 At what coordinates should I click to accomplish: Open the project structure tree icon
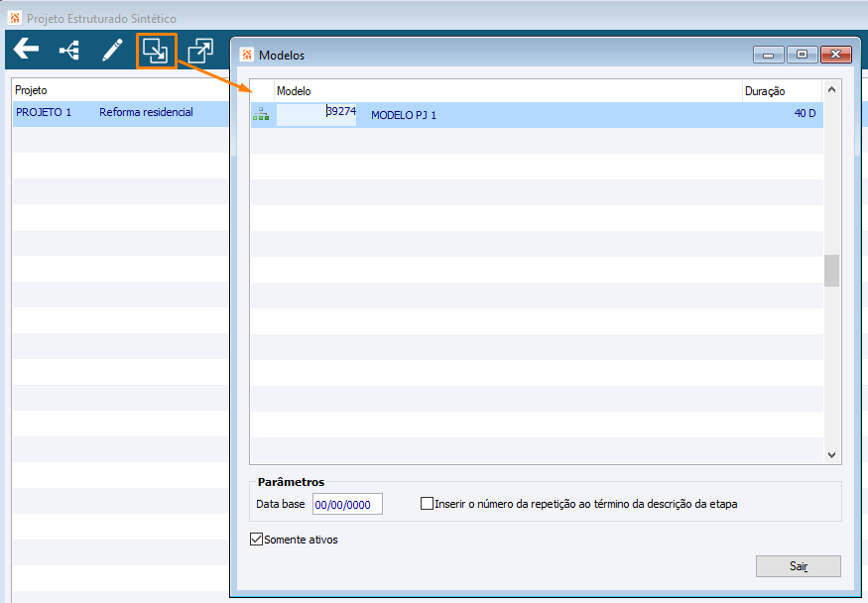click(69, 51)
